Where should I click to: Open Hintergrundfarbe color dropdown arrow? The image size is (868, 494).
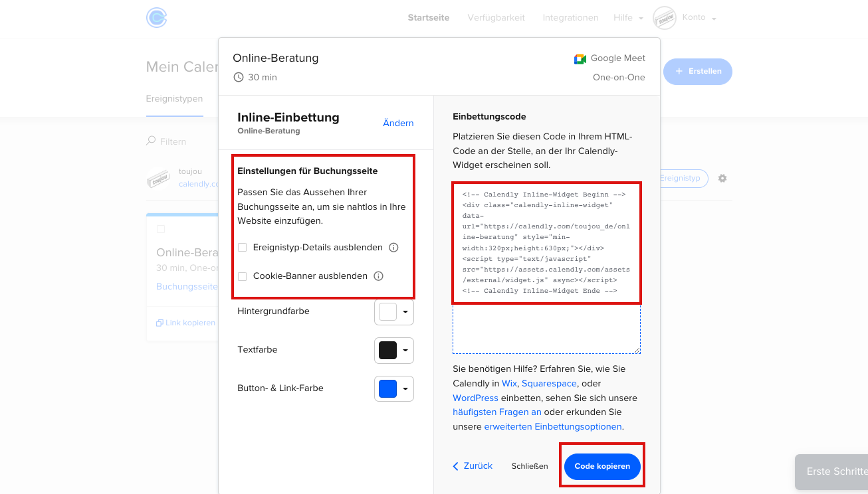coord(405,311)
